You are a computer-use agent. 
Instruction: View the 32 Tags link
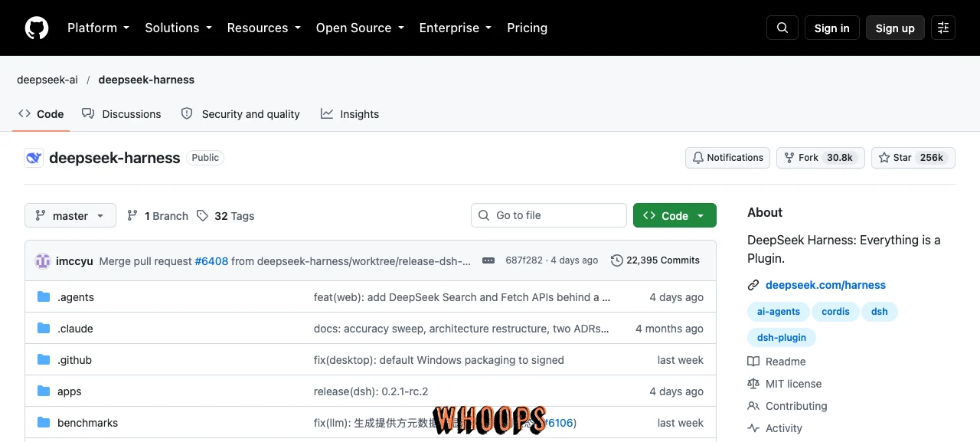[226, 216]
